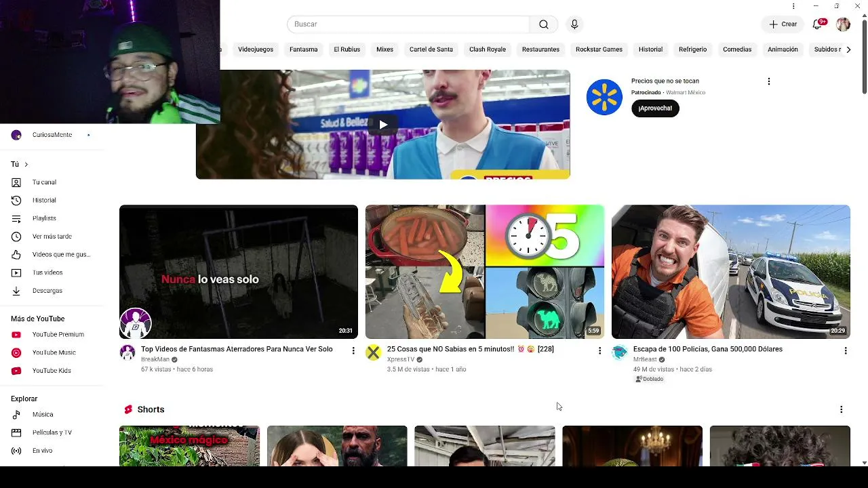Open the Shorts section options menu
Viewport: 868px width, 488px height.
[x=841, y=409]
